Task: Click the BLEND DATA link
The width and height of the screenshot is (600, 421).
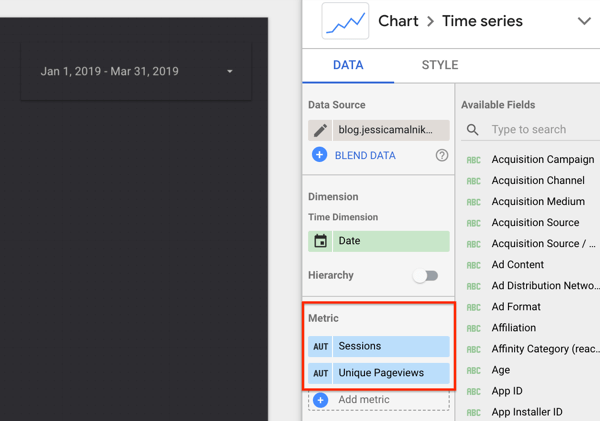Action: point(365,155)
